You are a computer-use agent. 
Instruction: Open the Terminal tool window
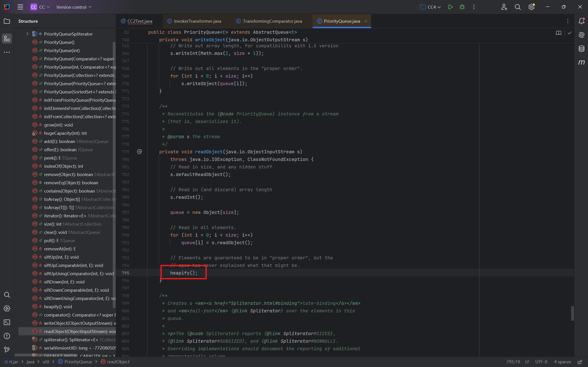tap(7, 322)
